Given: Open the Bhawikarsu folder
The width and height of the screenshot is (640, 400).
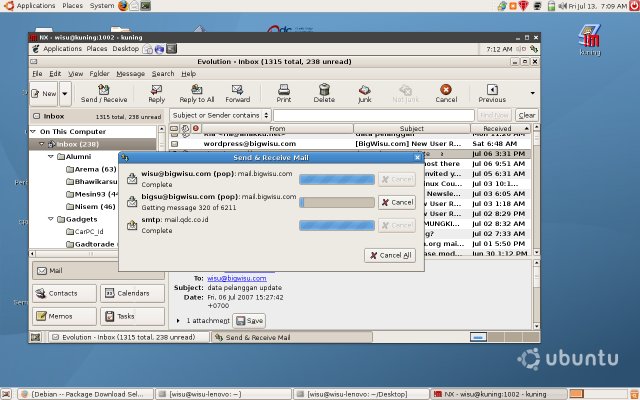Looking at the screenshot, I should tap(91, 182).
